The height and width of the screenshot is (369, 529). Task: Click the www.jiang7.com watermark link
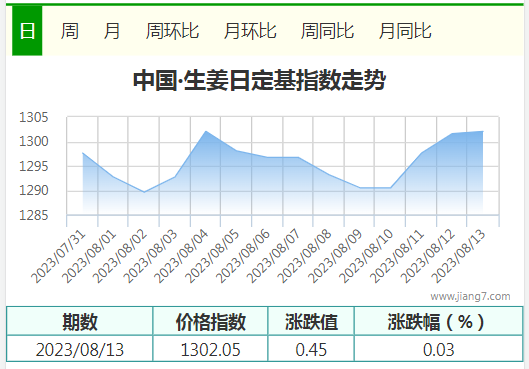(470, 296)
